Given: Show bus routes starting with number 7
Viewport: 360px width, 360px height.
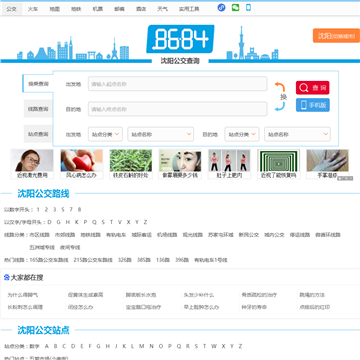Looking at the screenshot, I should 71,210.
